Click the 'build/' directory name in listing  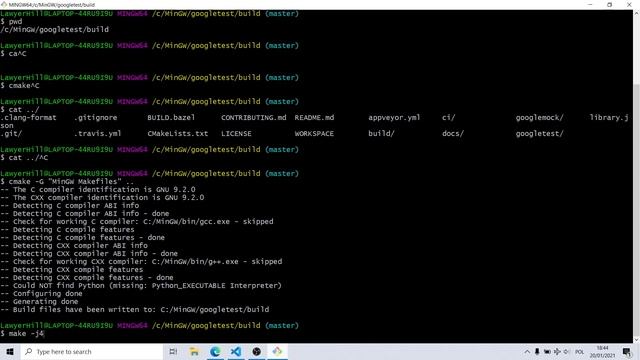381,133
